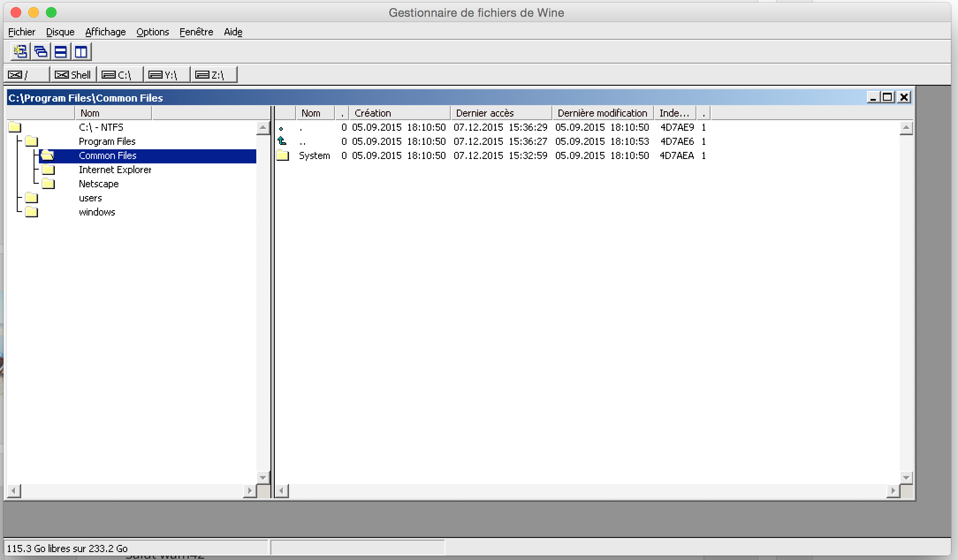Tile windows vertically using toolbar icon
This screenshot has height=560, width=958.
[x=81, y=52]
